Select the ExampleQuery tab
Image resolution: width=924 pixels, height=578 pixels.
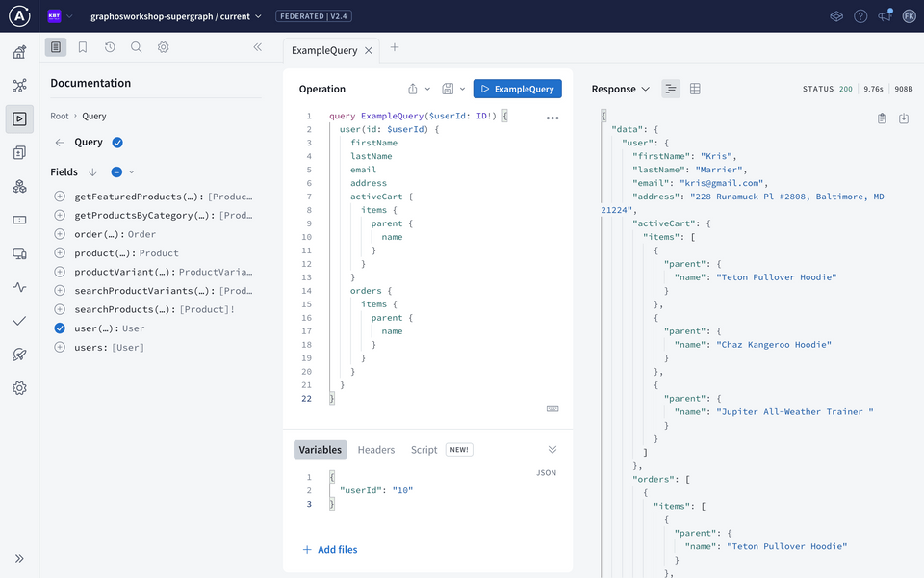(x=324, y=51)
